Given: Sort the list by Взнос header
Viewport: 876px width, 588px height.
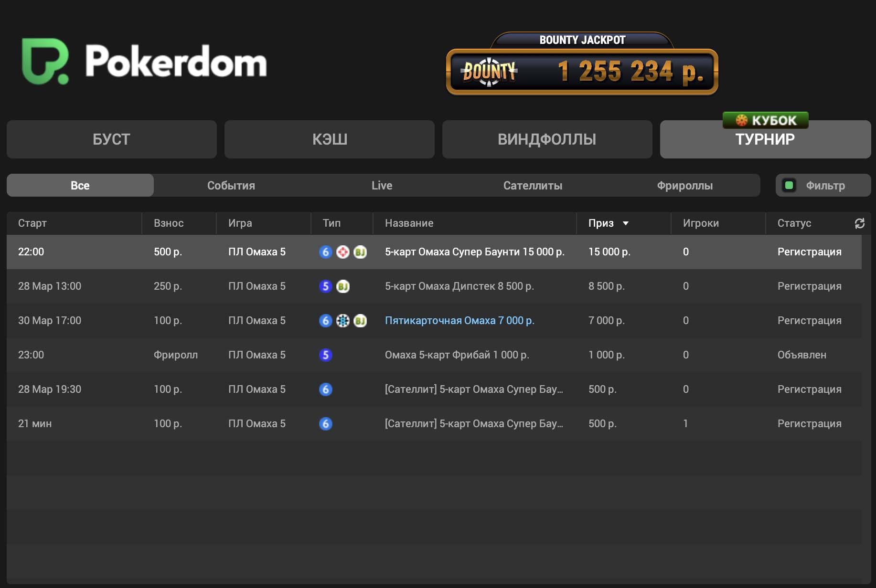Looking at the screenshot, I should pos(169,223).
